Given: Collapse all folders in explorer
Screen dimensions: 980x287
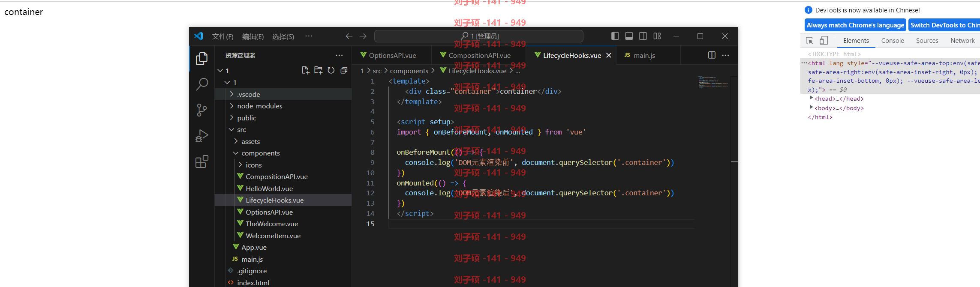Looking at the screenshot, I should 344,70.
